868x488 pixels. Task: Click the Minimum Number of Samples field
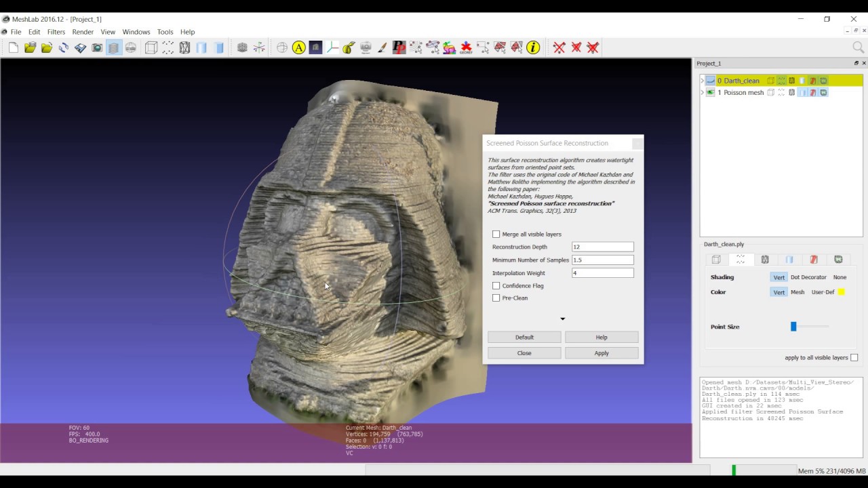[x=603, y=260]
